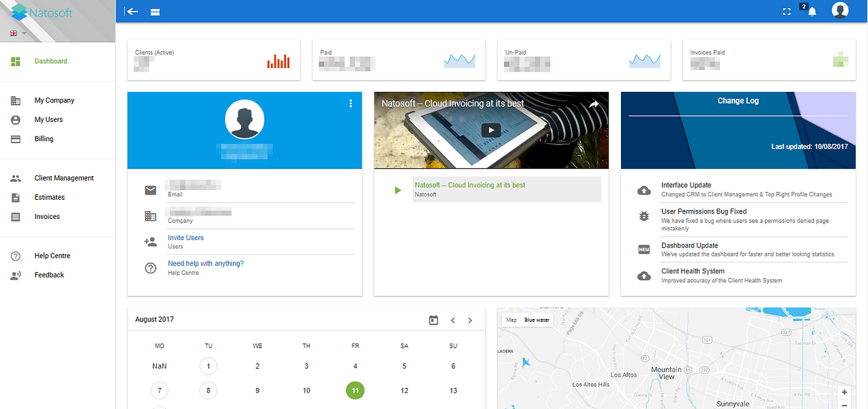Click the My Users person icon

(16, 119)
